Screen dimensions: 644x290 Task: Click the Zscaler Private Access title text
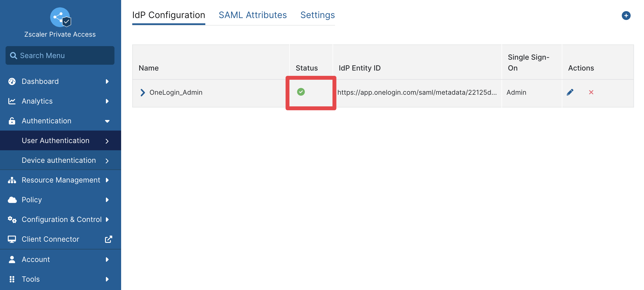click(x=60, y=34)
